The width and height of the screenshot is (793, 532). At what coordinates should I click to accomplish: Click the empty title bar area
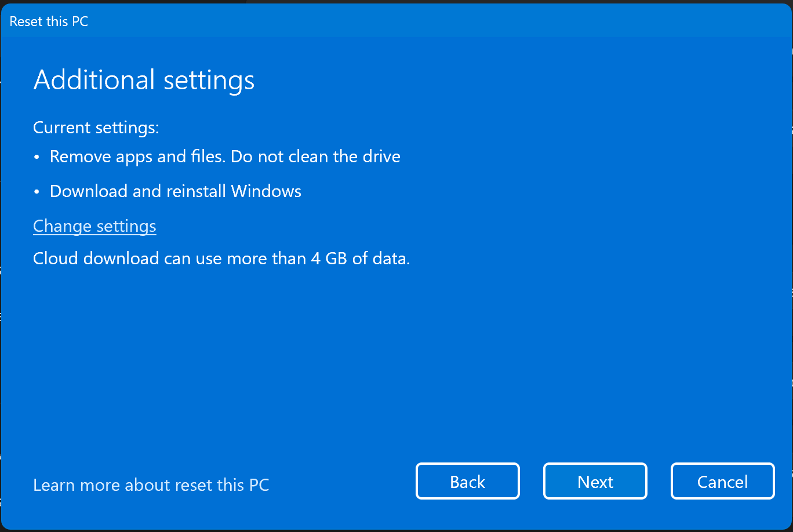tap(406, 22)
